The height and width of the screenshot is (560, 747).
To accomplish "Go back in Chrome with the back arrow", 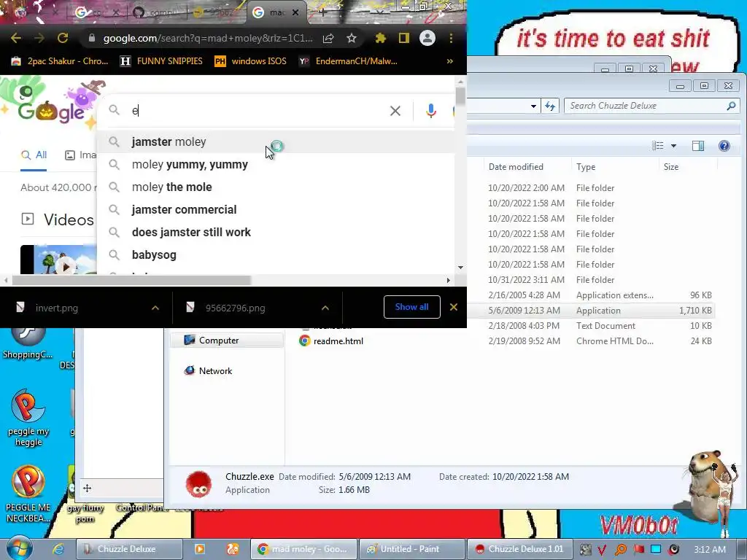I will (x=16, y=38).
